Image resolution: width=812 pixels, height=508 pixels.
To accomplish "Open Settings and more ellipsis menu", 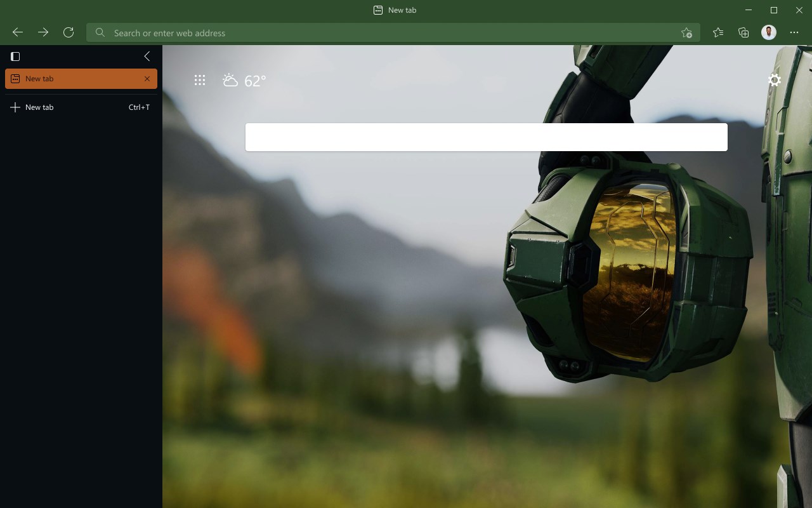I will [794, 32].
